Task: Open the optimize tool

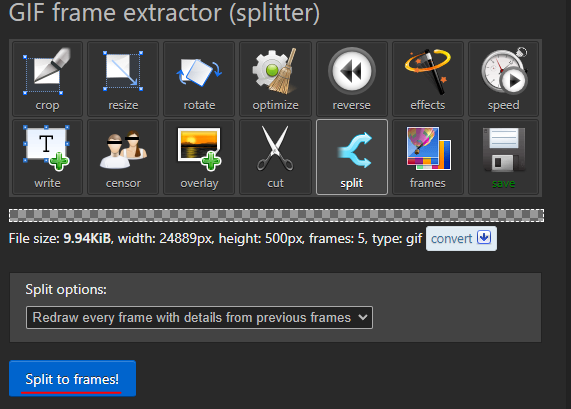Action: [x=275, y=79]
